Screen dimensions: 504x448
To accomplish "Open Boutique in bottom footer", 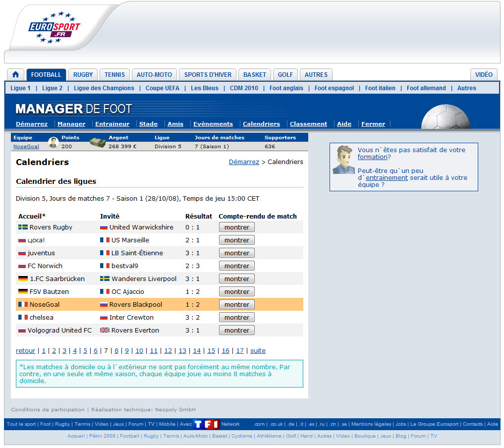I will 365,436.
